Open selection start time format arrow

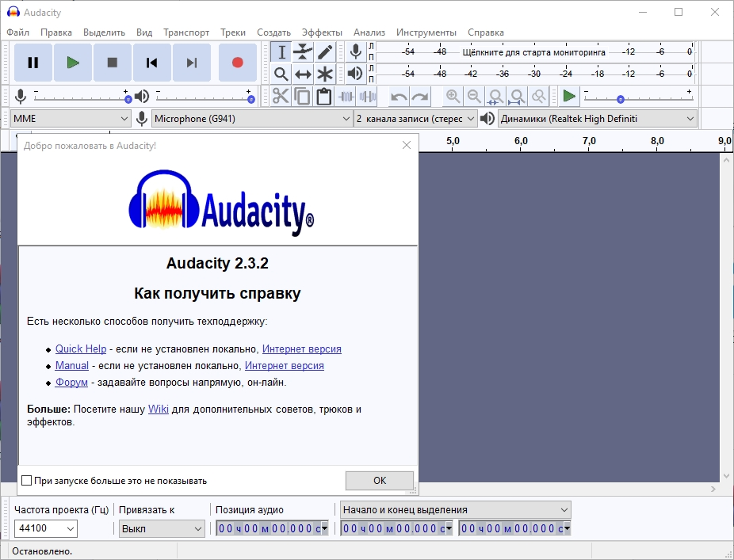(x=449, y=528)
